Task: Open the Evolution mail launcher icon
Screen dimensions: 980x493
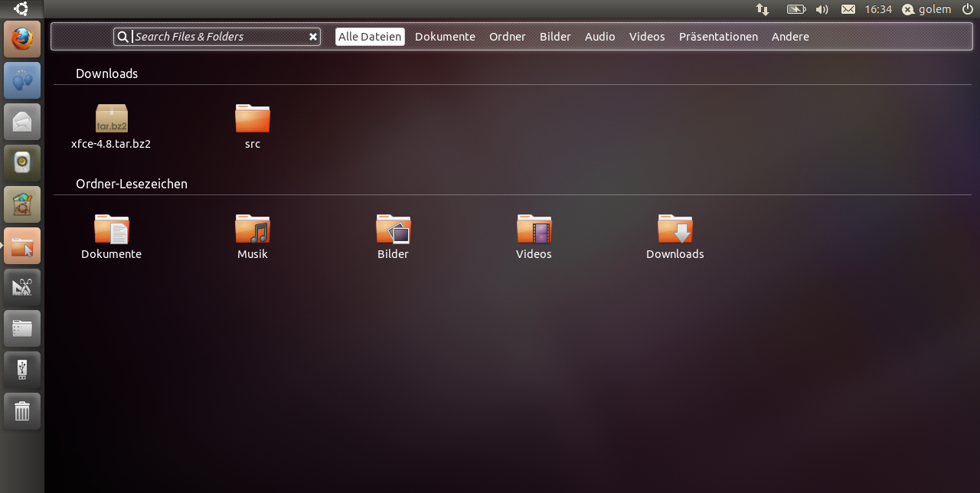Action: click(22, 122)
